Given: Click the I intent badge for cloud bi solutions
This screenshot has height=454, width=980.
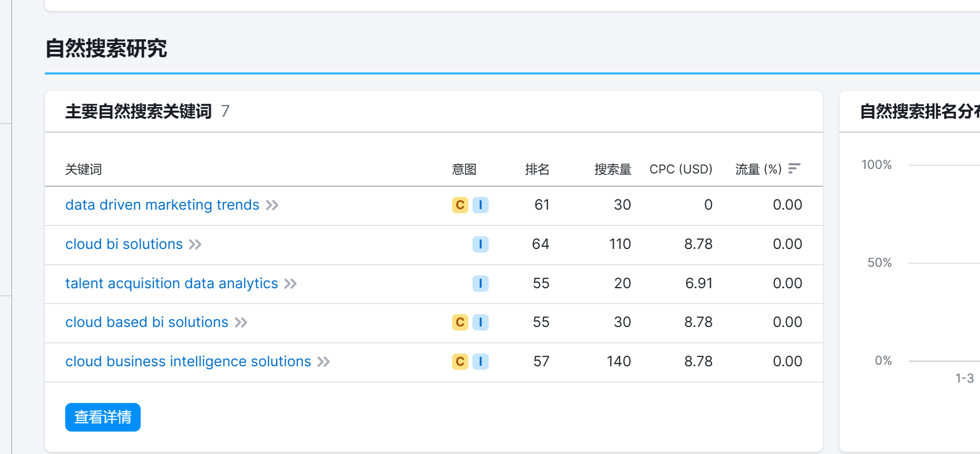Looking at the screenshot, I should click(x=480, y=244).
